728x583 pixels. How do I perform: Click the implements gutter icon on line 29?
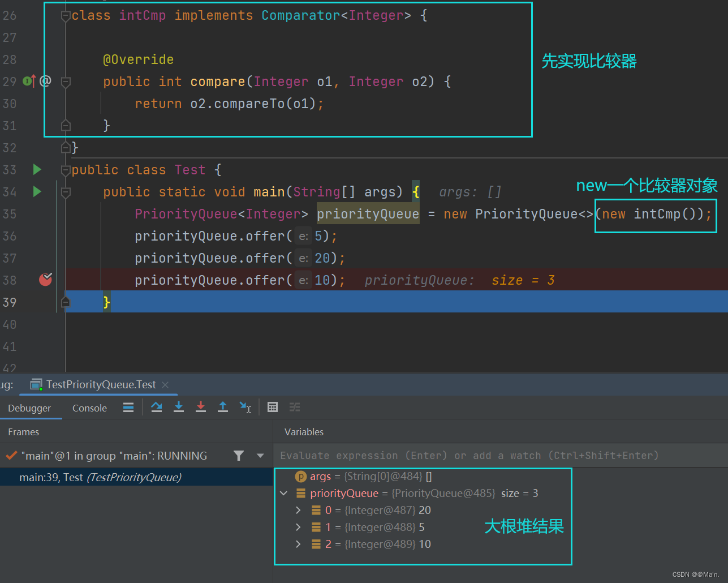[x=29, y=81]
